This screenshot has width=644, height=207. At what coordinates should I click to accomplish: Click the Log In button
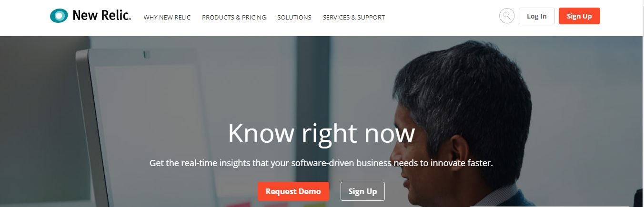537,16
